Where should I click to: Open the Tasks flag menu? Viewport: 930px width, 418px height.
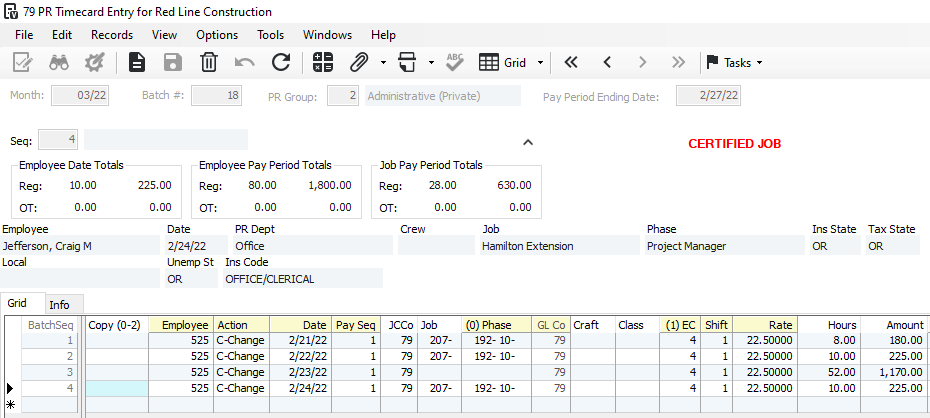[x=734, y=62]
